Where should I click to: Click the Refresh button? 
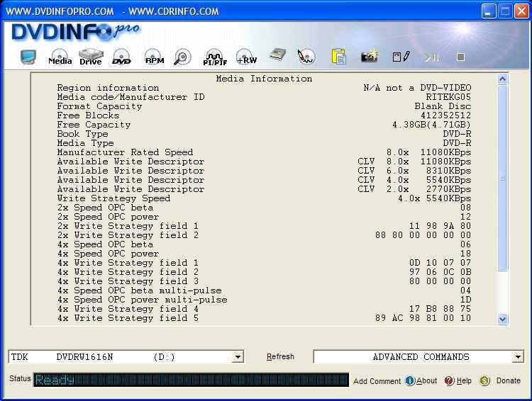point(280,356)
